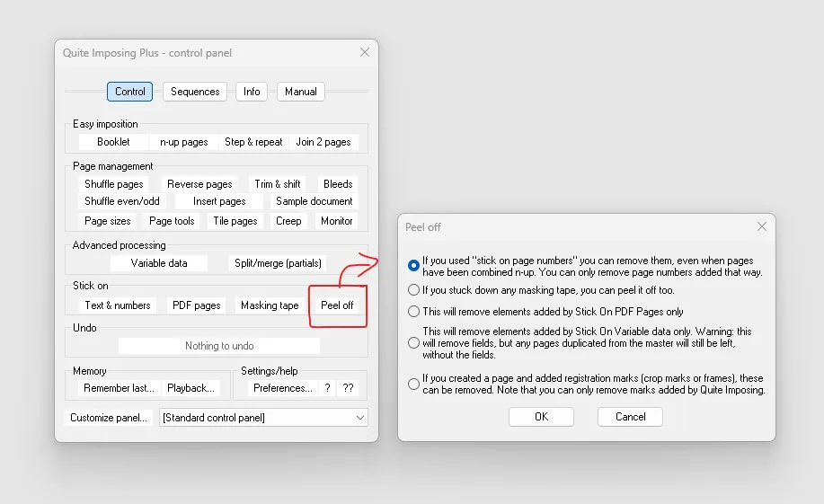This screenshot has height=504, width=824.
Task: Click the Peel off button
Action: coord(337,305)
